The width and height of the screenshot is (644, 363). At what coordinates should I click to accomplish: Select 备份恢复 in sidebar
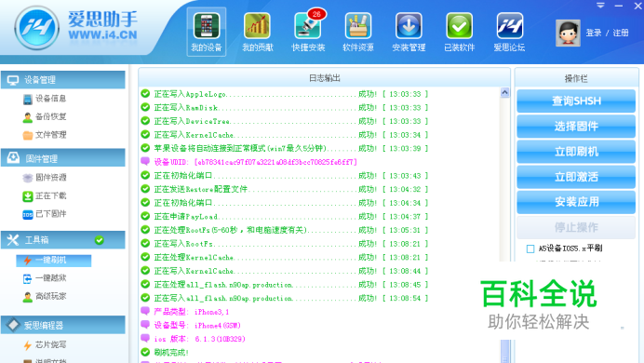click(x=45, y=116)
